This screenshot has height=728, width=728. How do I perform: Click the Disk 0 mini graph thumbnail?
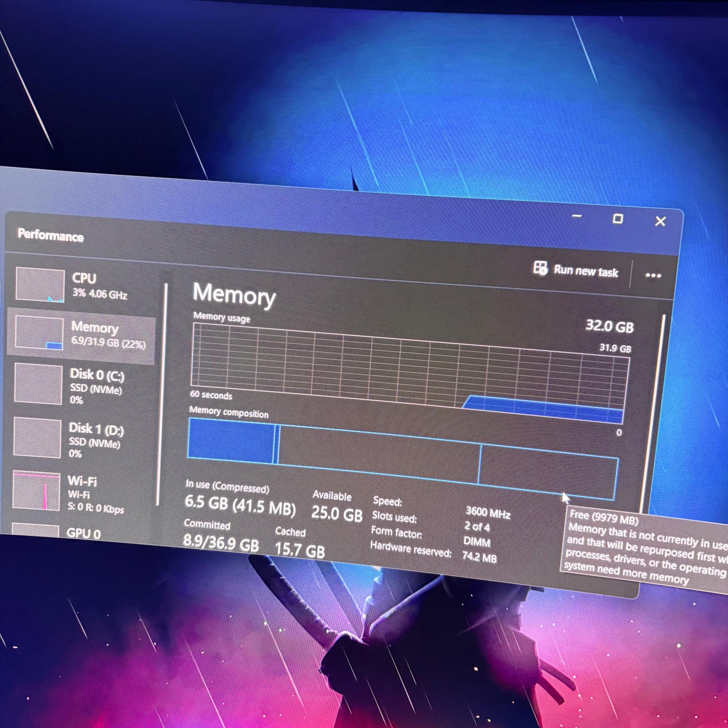coord(38,384)
